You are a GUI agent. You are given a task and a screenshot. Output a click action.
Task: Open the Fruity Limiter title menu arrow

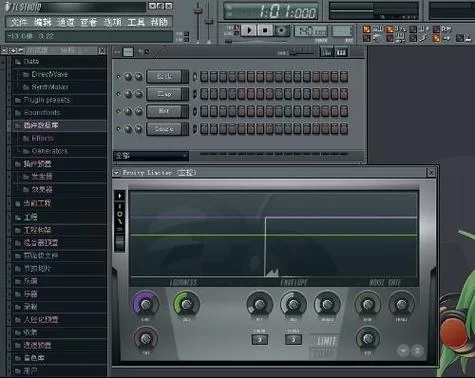point(116,173)
